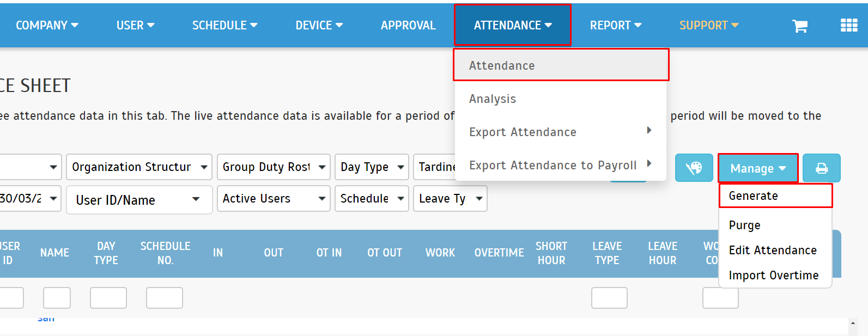
Task: Click the color palette button
Action: [x=694, y=168]
